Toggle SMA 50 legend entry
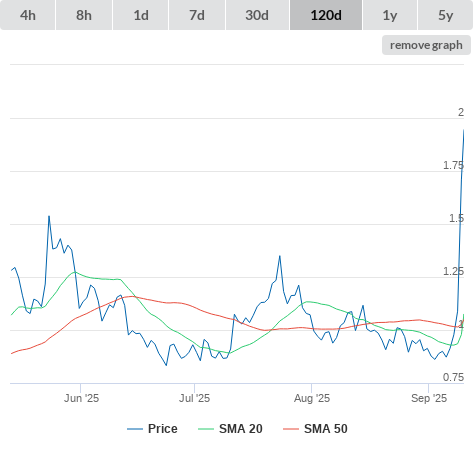Screen dimensions: 474x455 tap(326, 429)
